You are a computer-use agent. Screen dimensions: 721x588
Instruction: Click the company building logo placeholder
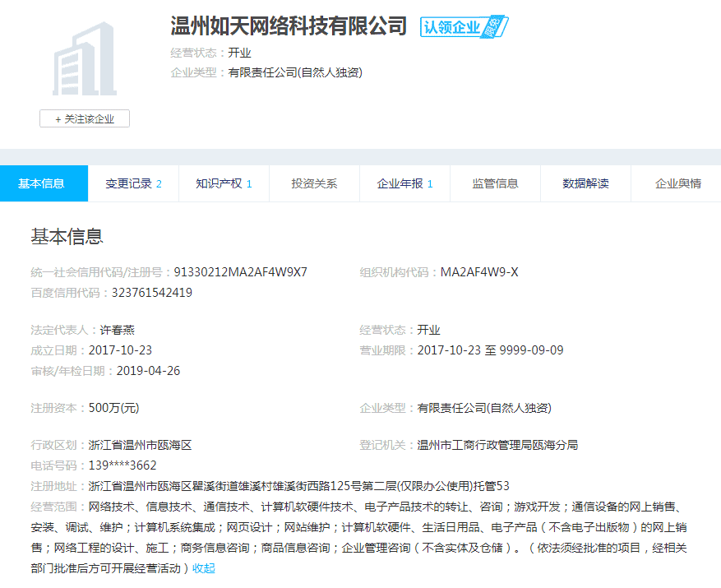click(x=85, y=59)
